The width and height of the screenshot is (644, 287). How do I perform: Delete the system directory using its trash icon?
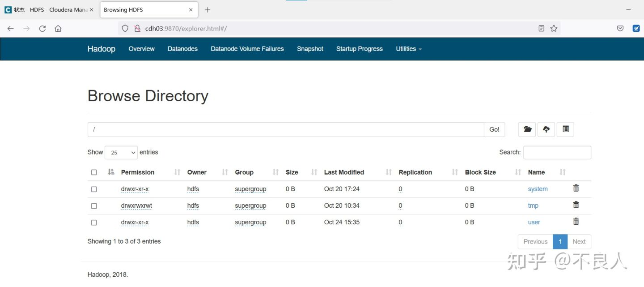click(576, 188)
